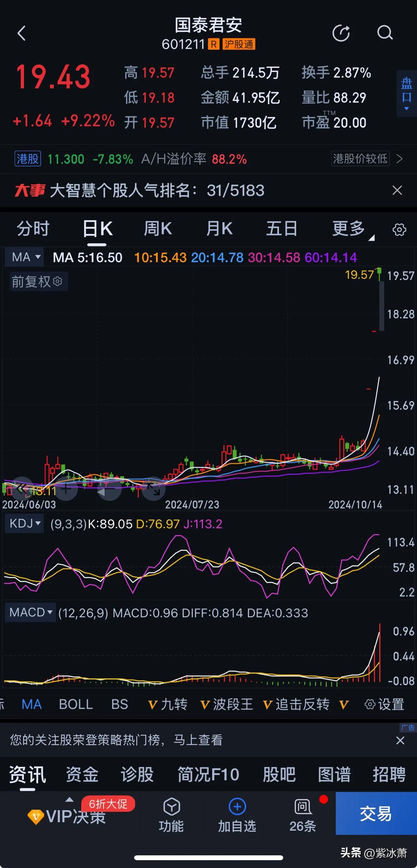417x868 pixels.
Task: Open the 26条 Q&A messages icon
Action: (x=303, y=815)
